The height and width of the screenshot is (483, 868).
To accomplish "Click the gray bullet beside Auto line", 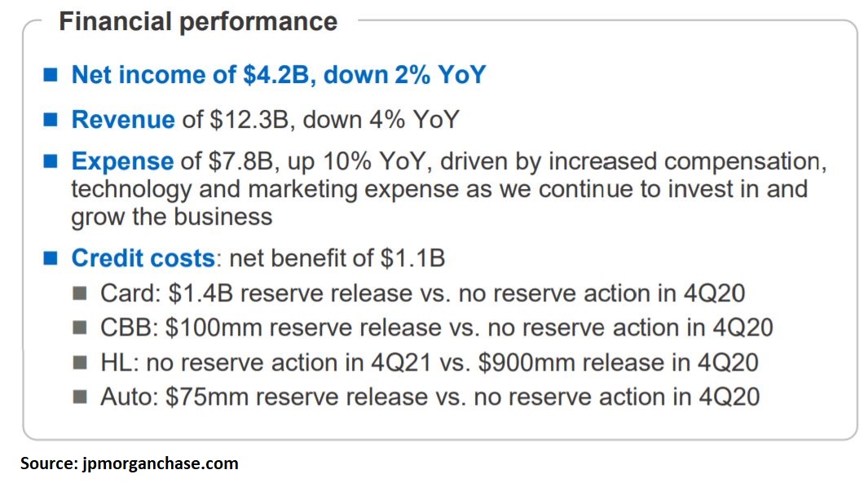I will point(80,397).
